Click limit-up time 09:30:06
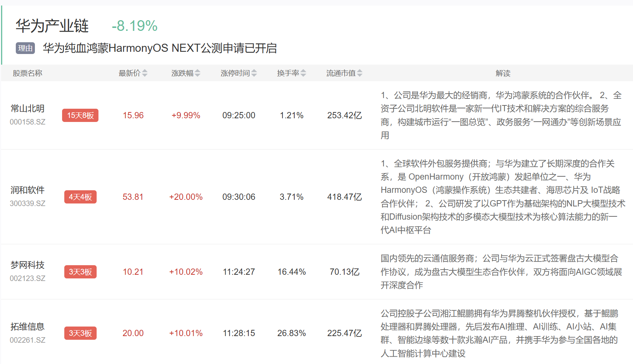Screen dimensions: 633x364 [239, 197]
